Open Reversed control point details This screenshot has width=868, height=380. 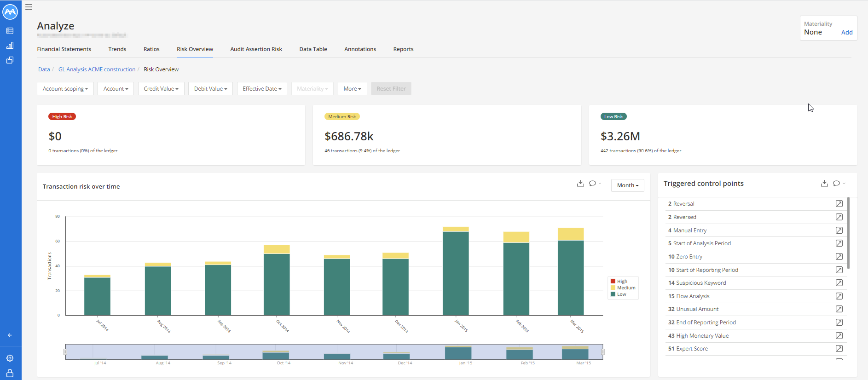point(839,217)
